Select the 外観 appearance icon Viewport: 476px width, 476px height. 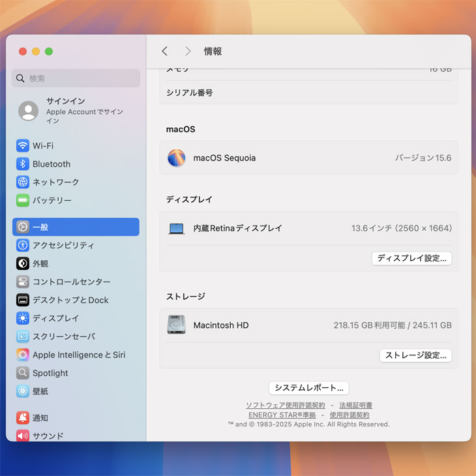tap(23, 263)
